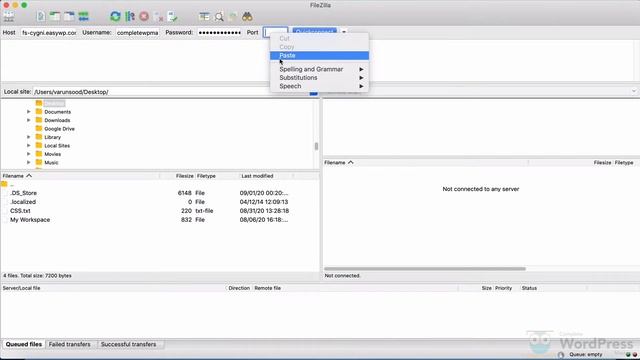This screenshot has width=640, height=360.
Task: Expand the Downloads folder tree node
Action: (x=29, y=120)
